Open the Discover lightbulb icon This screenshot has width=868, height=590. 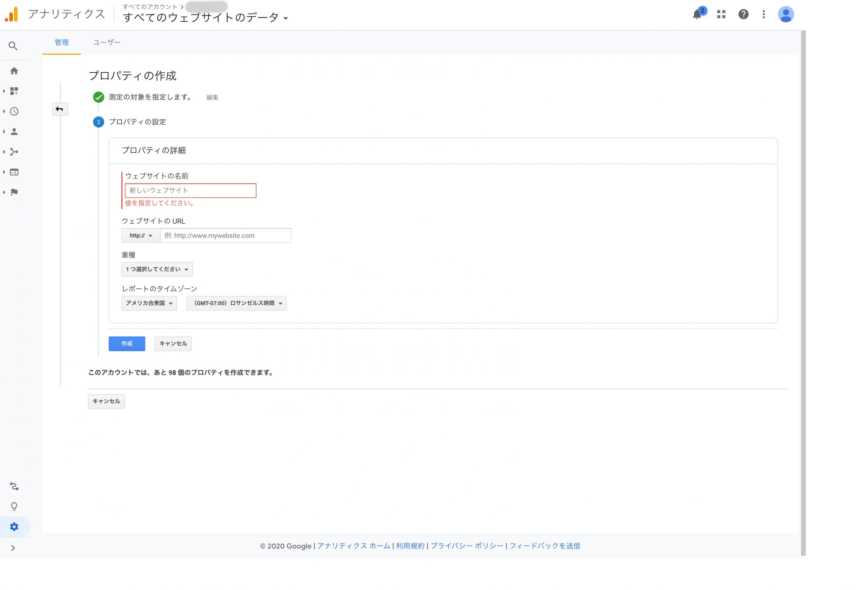pos(14,507)
